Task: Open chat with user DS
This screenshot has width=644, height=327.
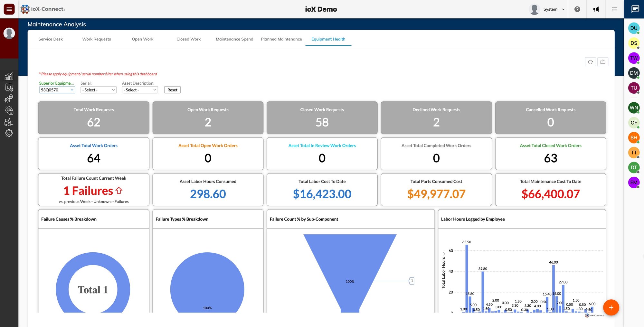Action: pos(634,43)
